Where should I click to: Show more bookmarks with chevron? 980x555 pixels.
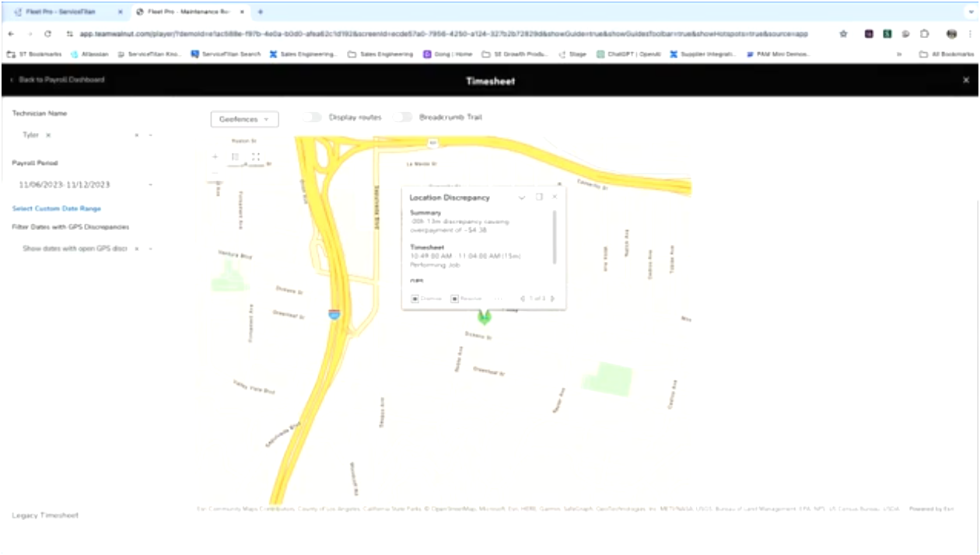[900, 54]
